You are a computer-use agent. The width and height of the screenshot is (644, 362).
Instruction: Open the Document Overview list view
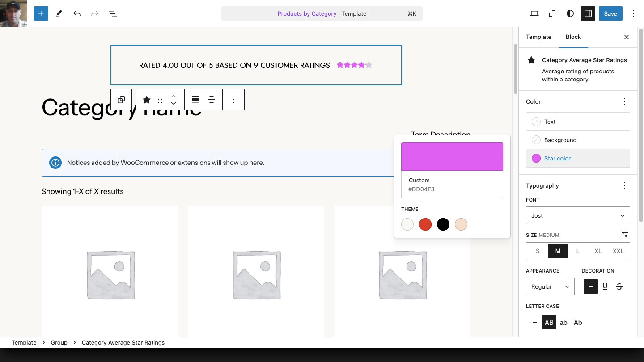tap(113, 13)
